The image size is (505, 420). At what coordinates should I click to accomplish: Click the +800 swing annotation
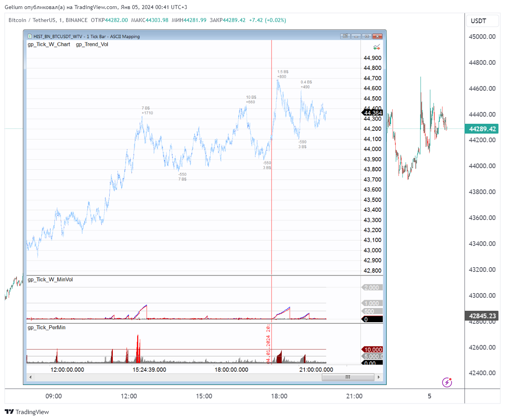pos(282,77)
